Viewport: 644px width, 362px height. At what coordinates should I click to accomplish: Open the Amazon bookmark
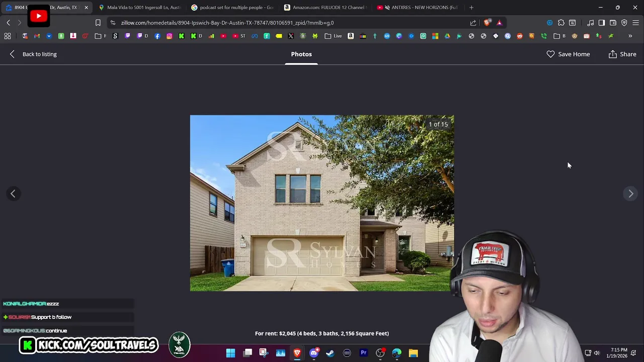pos(351,36)
